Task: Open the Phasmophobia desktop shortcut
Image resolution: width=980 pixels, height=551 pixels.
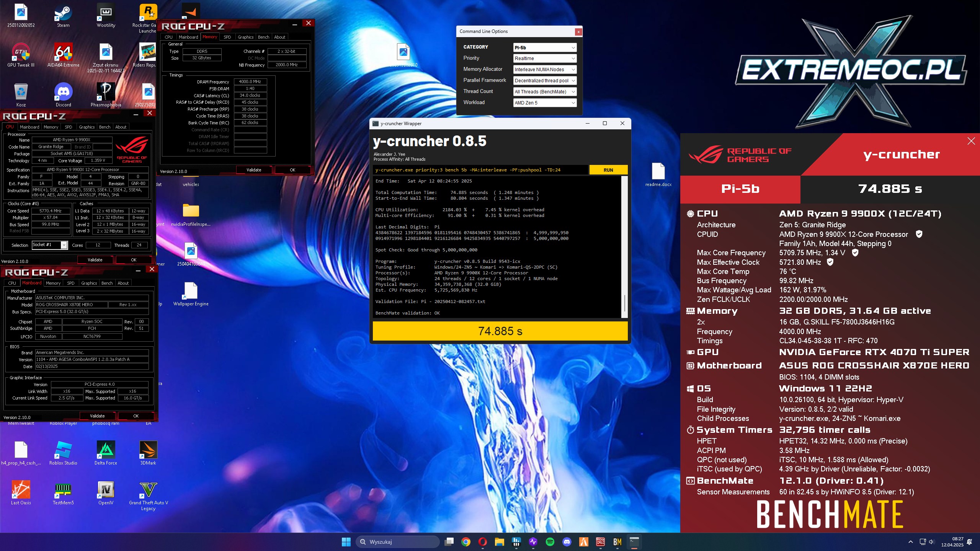Action: coord(106,95)
